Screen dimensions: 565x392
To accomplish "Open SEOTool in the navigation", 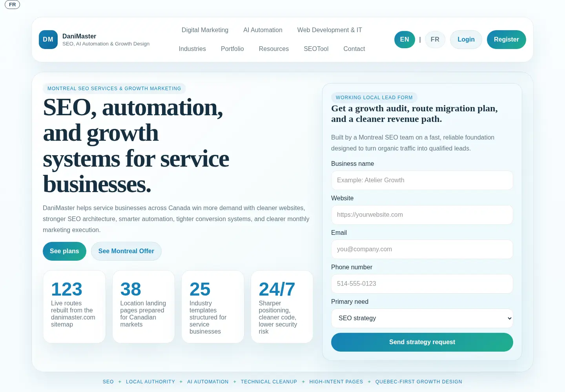I will pos(316,49).
